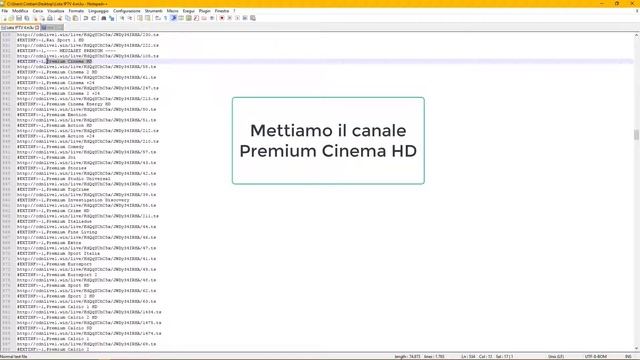Toggle the file Monitoring eye icon
This screenshot has height=360, width=640.
[212, 18]
